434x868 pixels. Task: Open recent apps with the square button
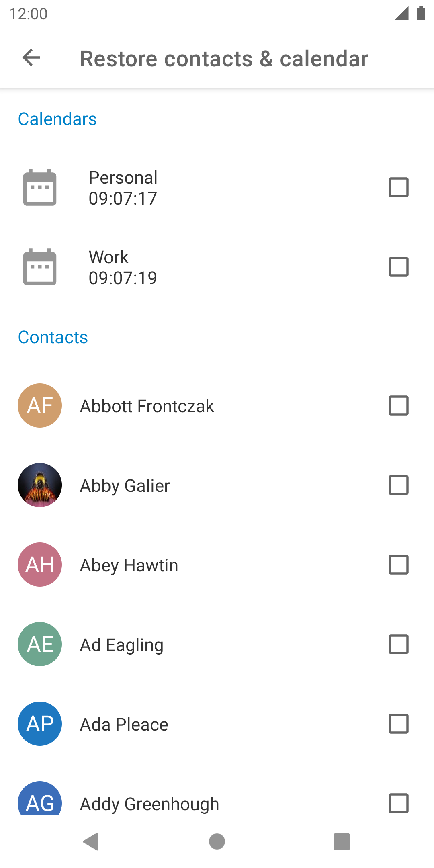coord(342,841)
